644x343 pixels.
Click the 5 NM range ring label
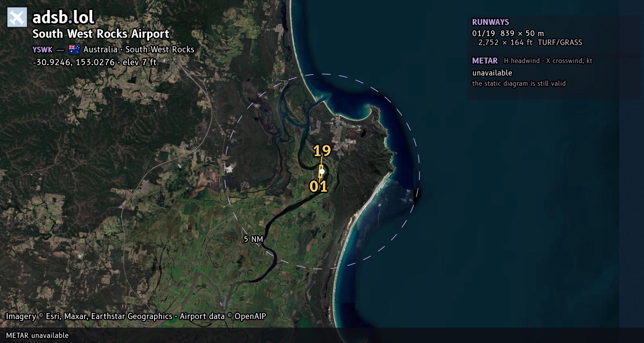253,239
